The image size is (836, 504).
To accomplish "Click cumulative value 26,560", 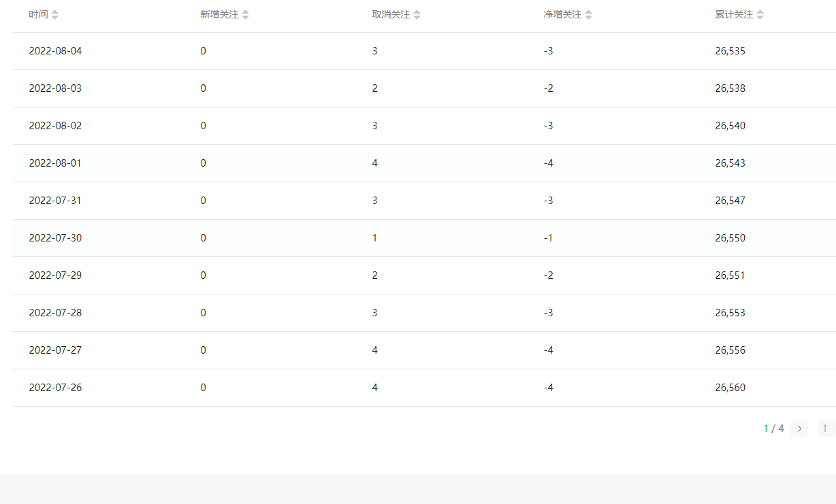I will (730, 388).
